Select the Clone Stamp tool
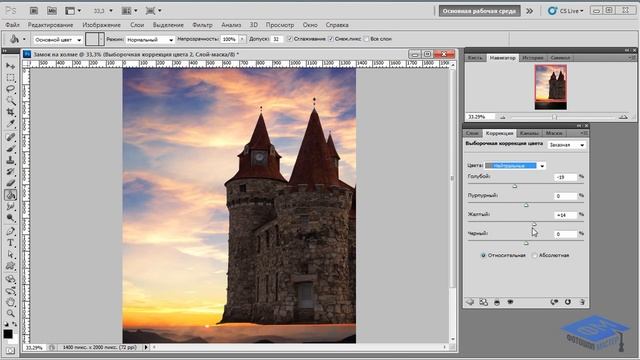The image size is (640, 360). [10, 160]
